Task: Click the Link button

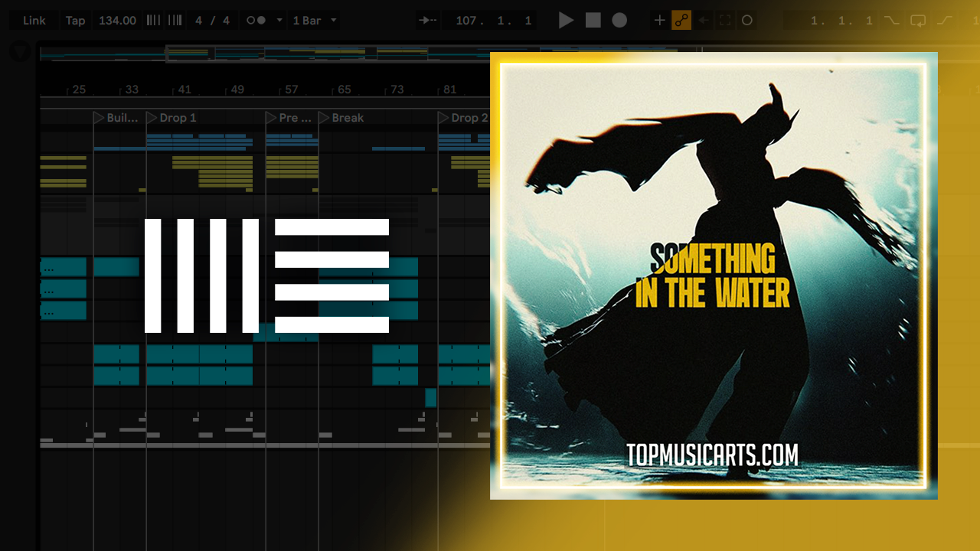Action: click(x=34, y=21)
